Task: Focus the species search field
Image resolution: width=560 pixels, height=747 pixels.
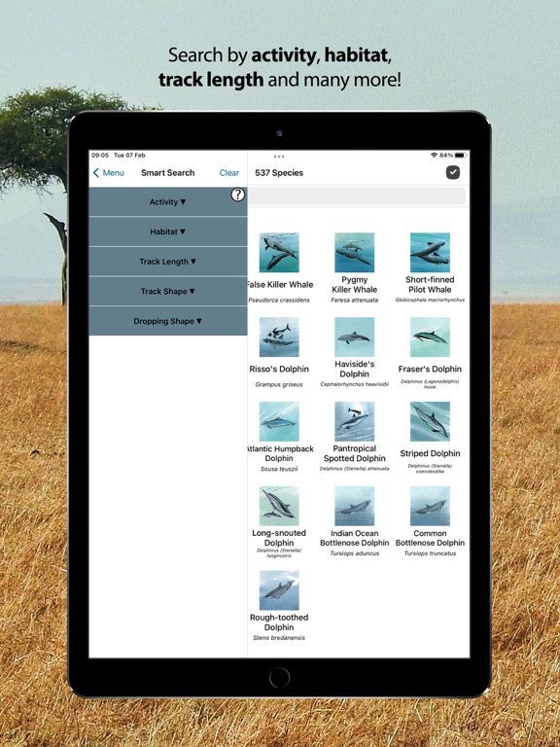Action: point(357,196)
